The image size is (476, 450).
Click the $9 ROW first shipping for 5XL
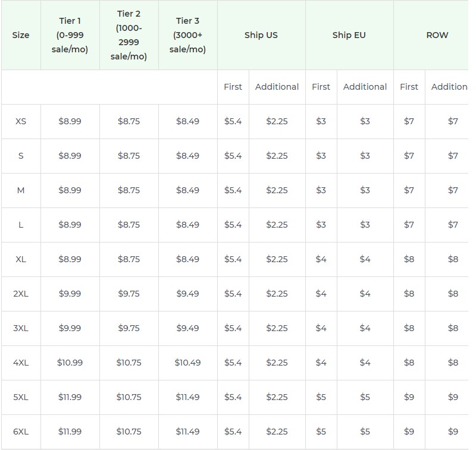coord(409,398)
